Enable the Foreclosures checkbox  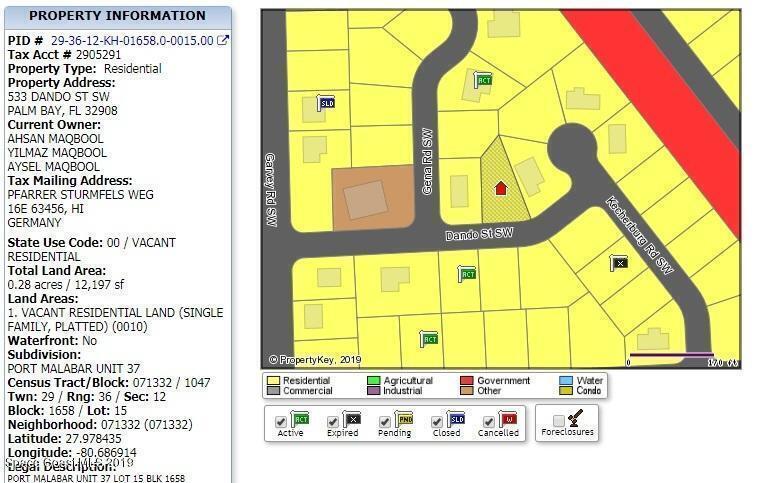558,422
